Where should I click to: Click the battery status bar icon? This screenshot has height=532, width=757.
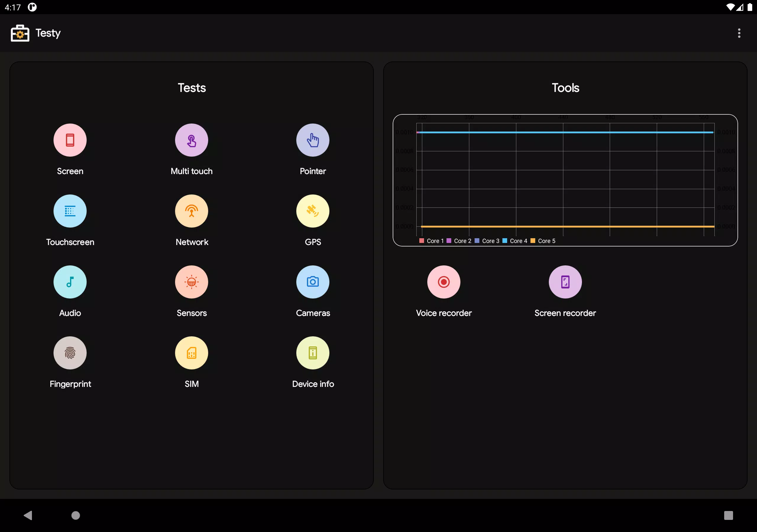point(750,7)
